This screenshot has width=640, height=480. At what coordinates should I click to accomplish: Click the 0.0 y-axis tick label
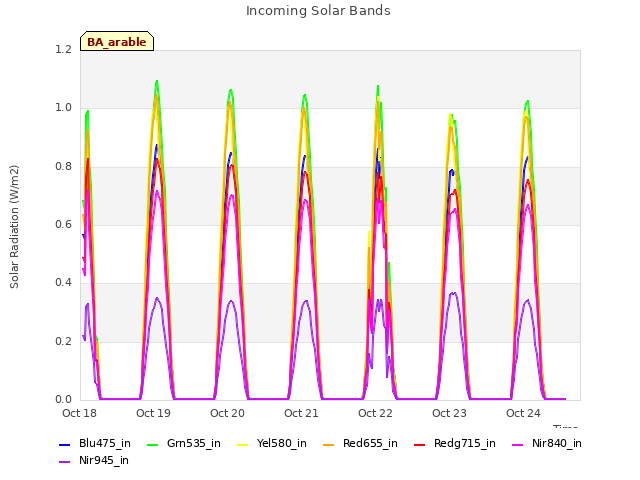pyautogui.click(x=63, y=399)
